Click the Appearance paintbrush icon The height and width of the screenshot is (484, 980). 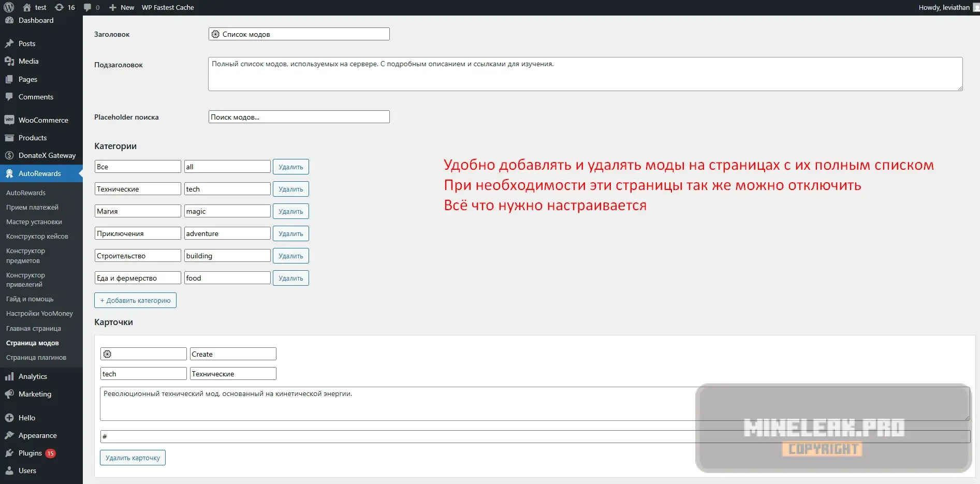[9, 435]
